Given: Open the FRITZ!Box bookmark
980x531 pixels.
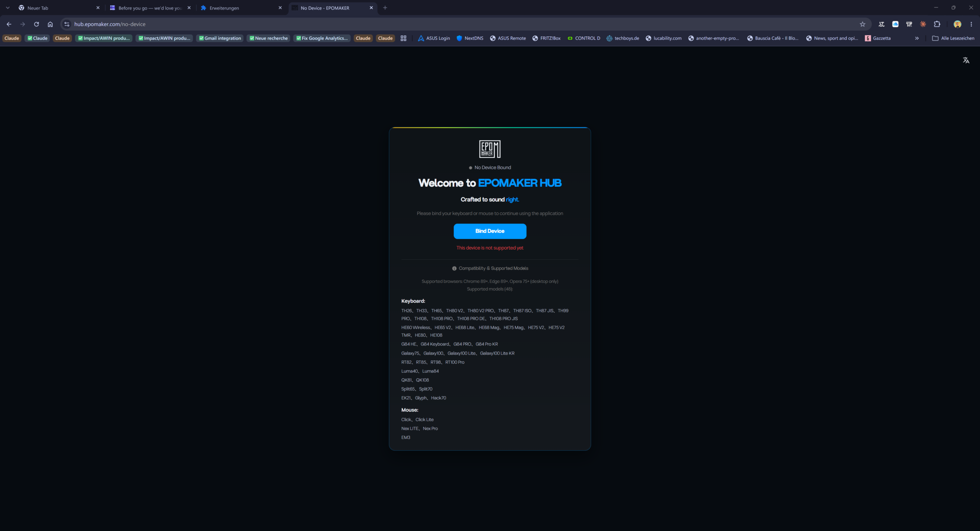Looking at the screenshot, I should click(x=546, y=38).
